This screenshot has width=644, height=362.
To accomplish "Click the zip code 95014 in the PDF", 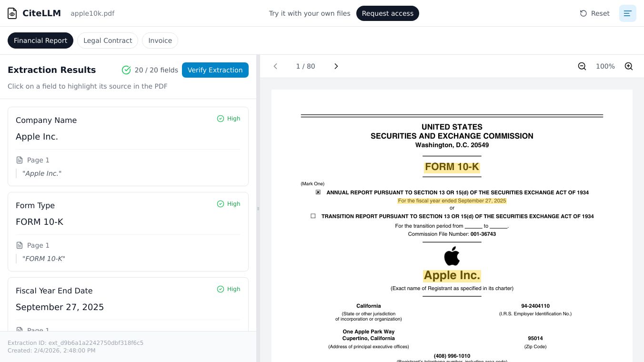I will click(535, 338).
